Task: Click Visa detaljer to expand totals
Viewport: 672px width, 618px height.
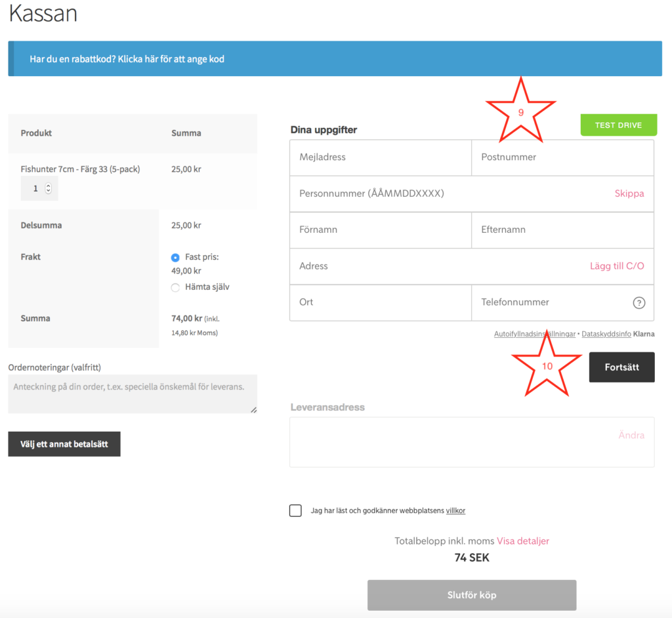Action: (x=523, y=541)
